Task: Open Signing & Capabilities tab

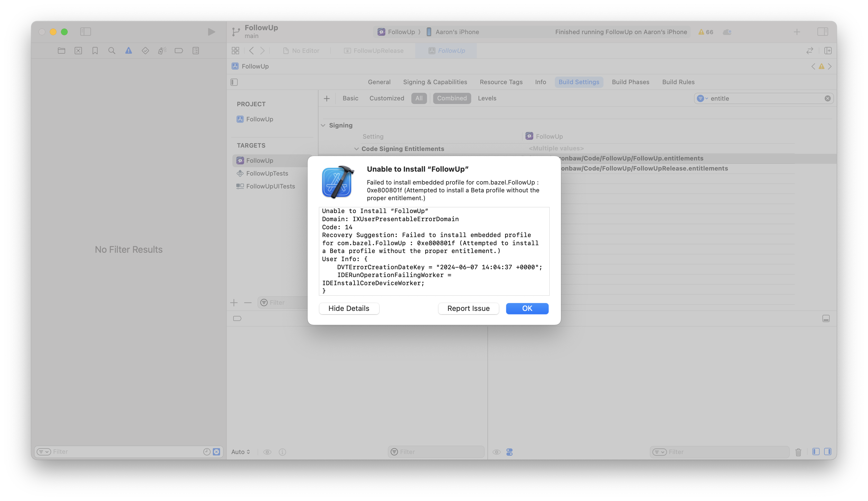Action: tap(435, 82)
